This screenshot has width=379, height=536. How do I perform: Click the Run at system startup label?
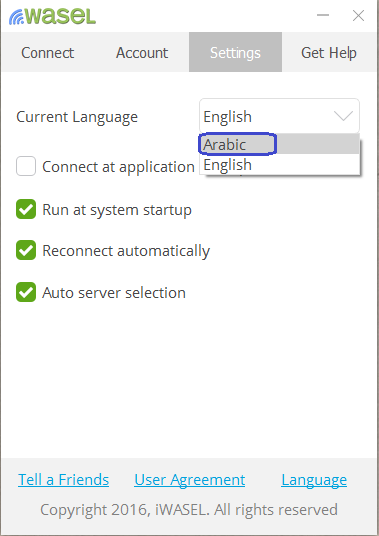117,210
